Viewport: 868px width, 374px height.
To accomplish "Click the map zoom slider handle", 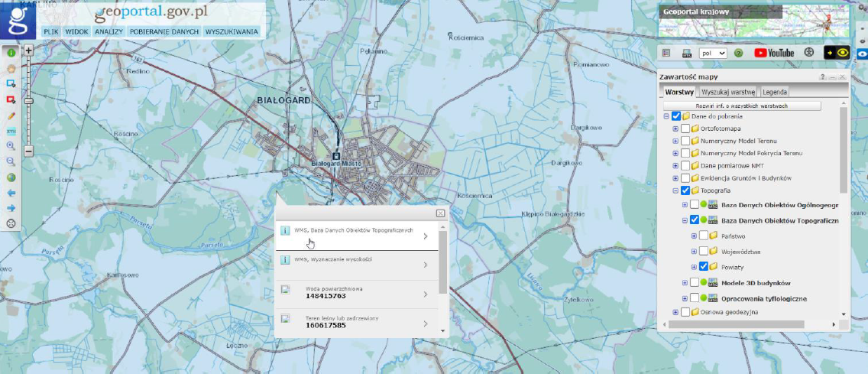I will pyautogui.click(x=28, y=100).
